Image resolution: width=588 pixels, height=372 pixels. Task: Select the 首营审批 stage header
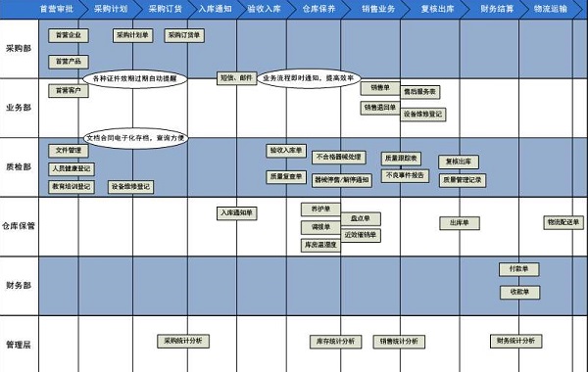tap(56, 9)
